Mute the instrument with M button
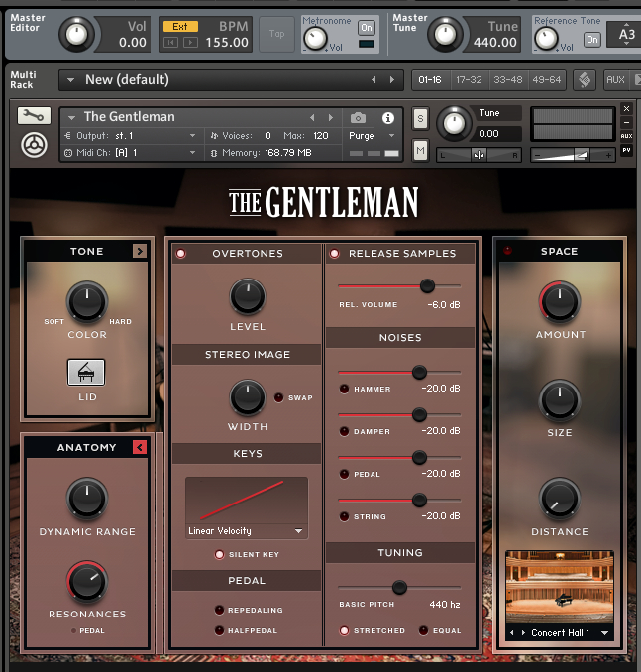 (x=420, y=151)
